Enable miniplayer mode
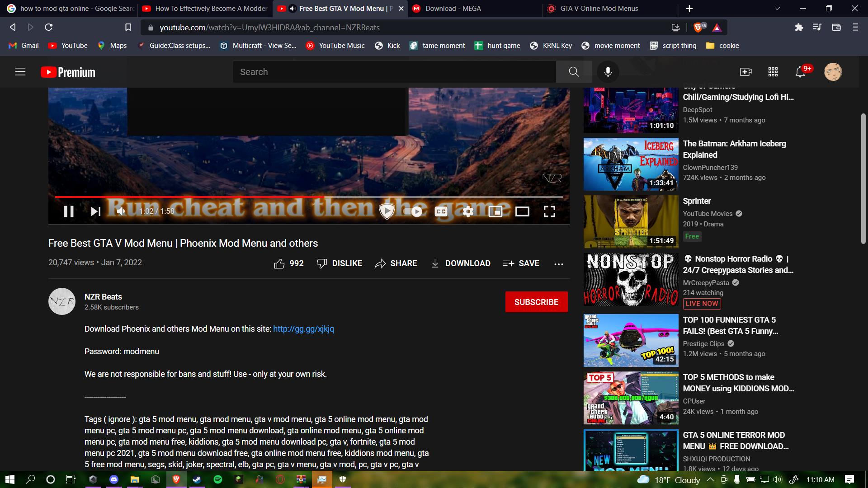 495,211
